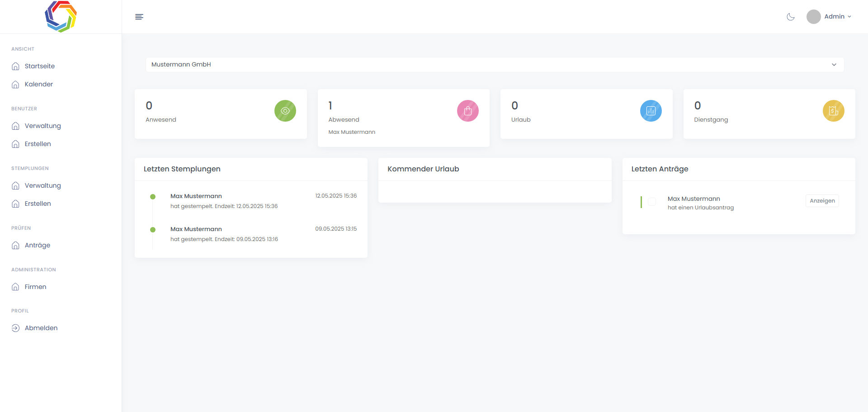Tick the checkbox beside Max Mustermann request
The height and width of the screenshot is (412, 868).
coord(652,202)
